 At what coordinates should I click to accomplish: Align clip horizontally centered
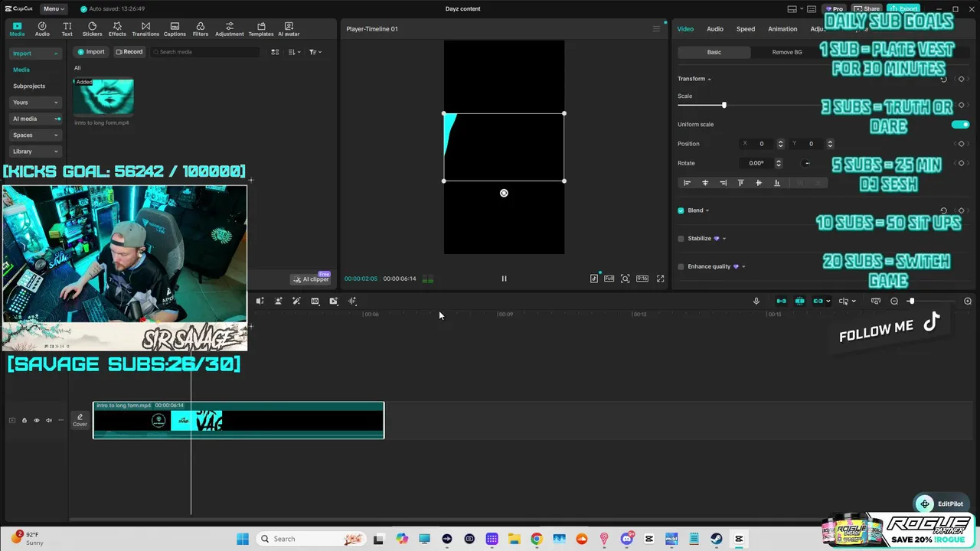pyautogui.click(x=705, y=183)
